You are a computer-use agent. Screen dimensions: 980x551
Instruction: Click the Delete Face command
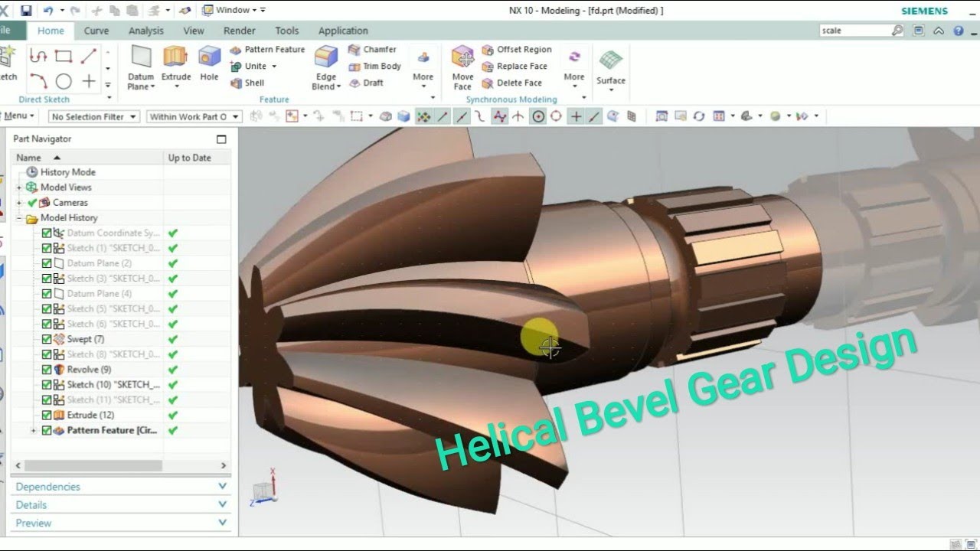coord(511,83)
